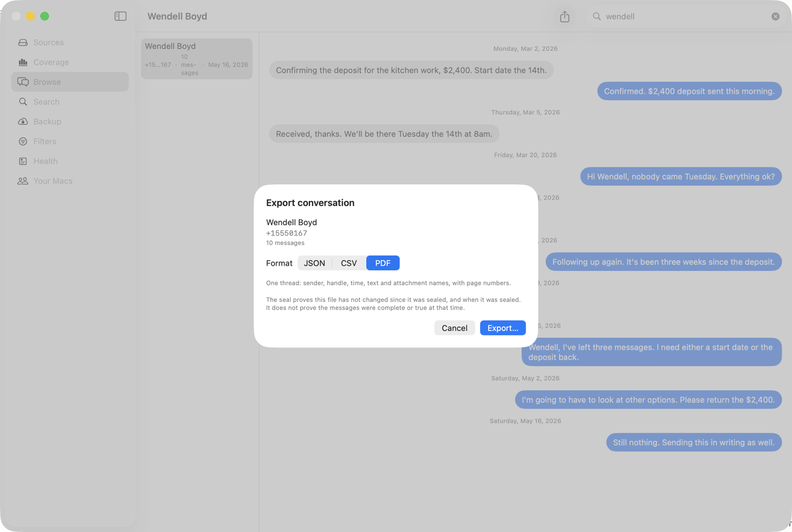Open the Backup section
Screen dimensions: 792x532
(70, 122)
